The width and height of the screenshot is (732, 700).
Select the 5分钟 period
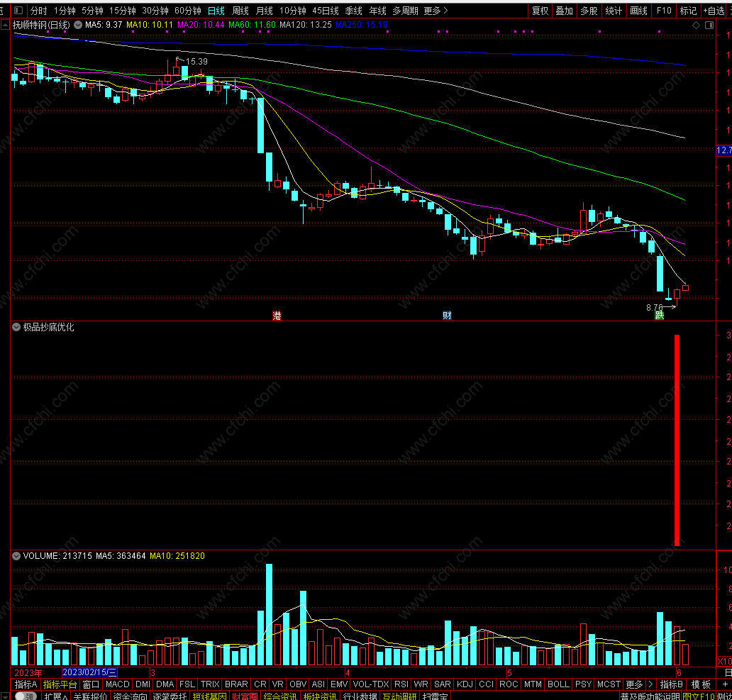pyautogui.click(x=92, y=10)
